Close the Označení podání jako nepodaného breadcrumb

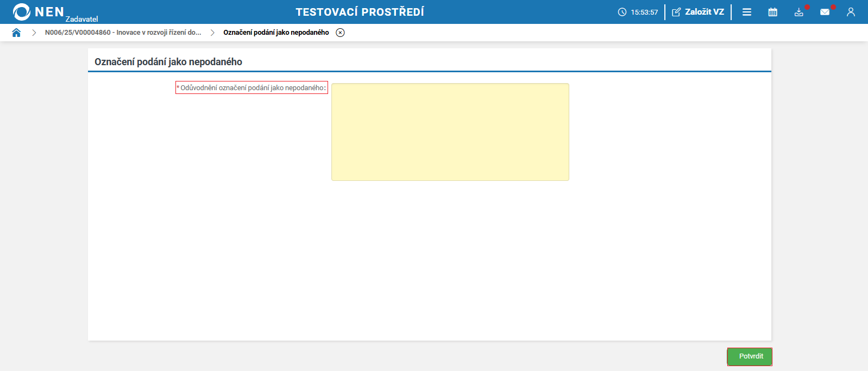(x=340, y=33)
